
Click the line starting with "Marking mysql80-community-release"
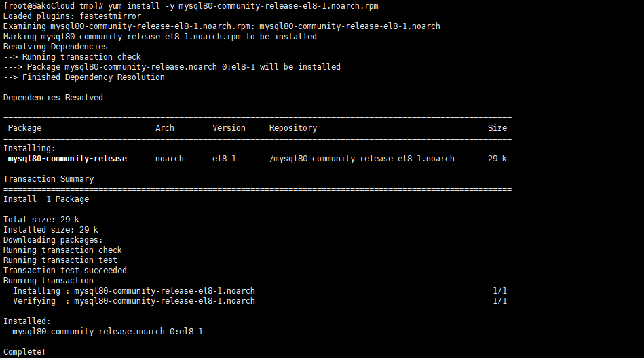pyautogui.click(x=160, y=37)
